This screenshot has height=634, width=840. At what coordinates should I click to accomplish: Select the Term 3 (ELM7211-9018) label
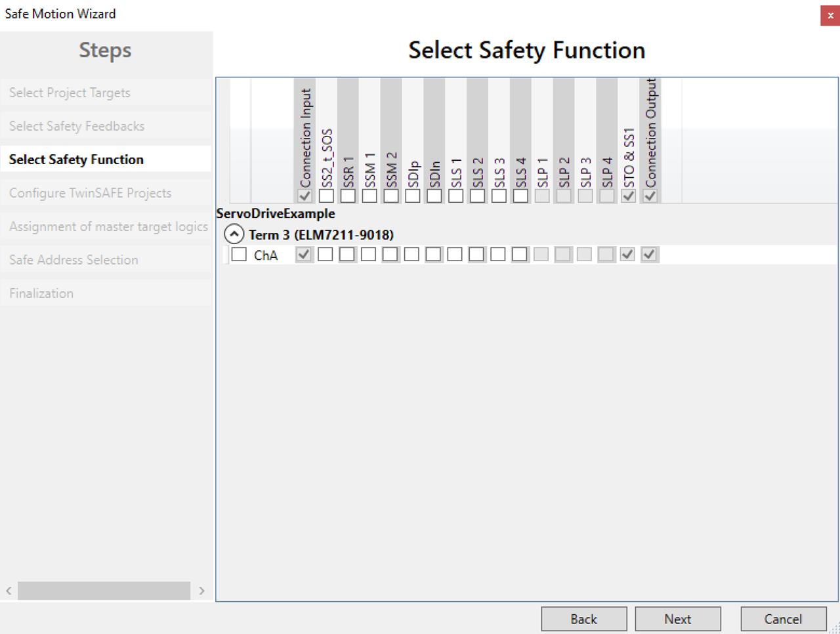[x=321, y=234]
